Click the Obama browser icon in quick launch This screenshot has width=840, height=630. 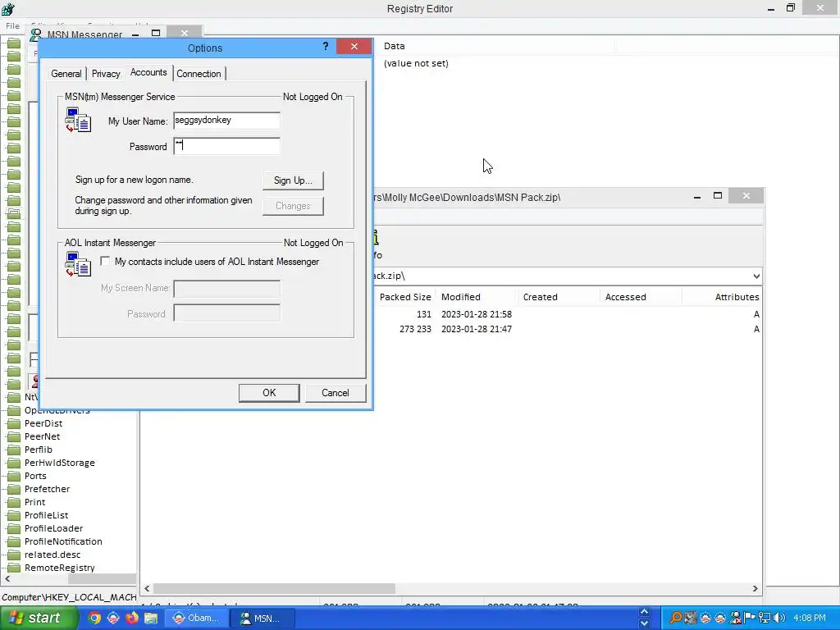click(113, 619)
